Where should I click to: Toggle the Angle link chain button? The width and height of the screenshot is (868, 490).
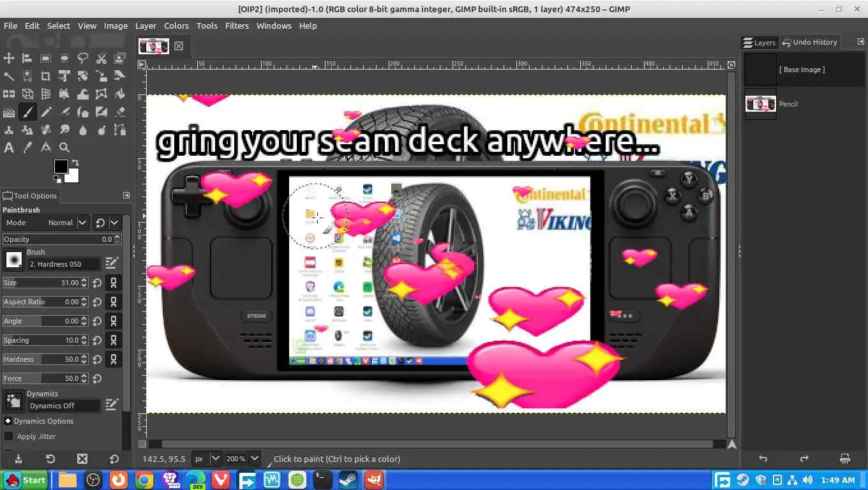[114, 321]
